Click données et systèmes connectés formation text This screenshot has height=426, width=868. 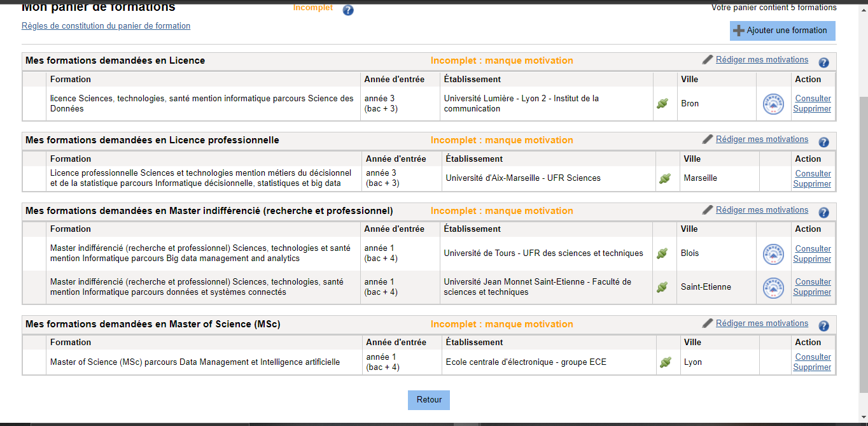click(x=197, y=287)
